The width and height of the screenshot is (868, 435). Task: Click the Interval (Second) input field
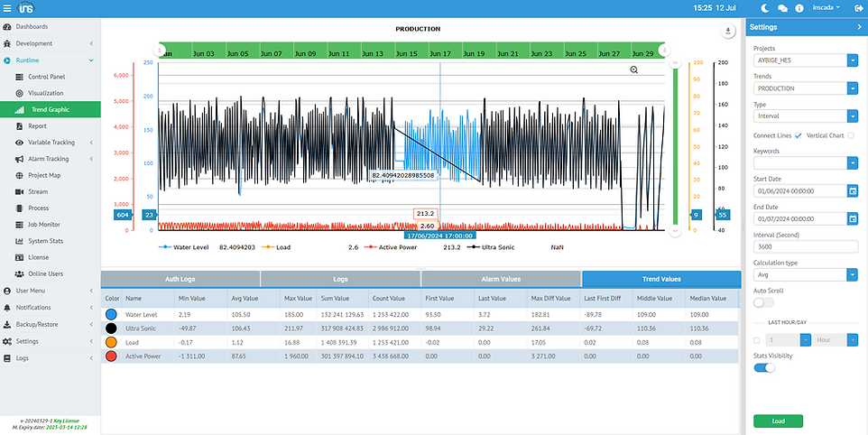click(805, 246)
